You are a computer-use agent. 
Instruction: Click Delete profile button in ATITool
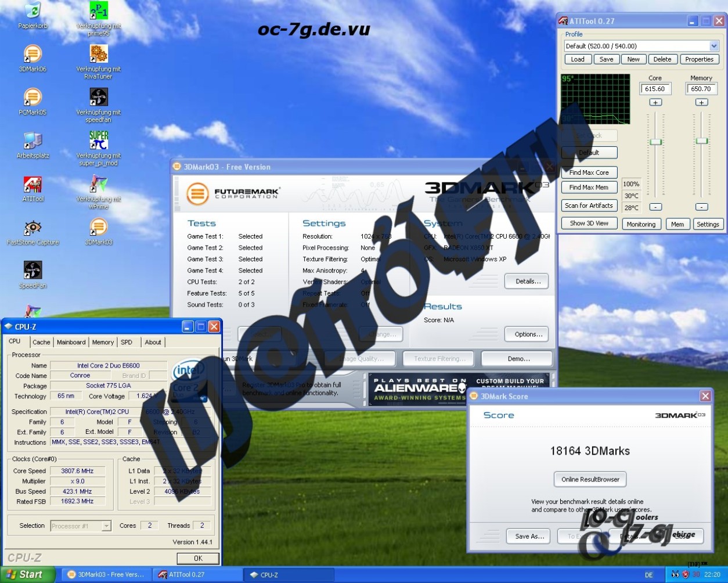pyautogui.click(x=662, y=59)
